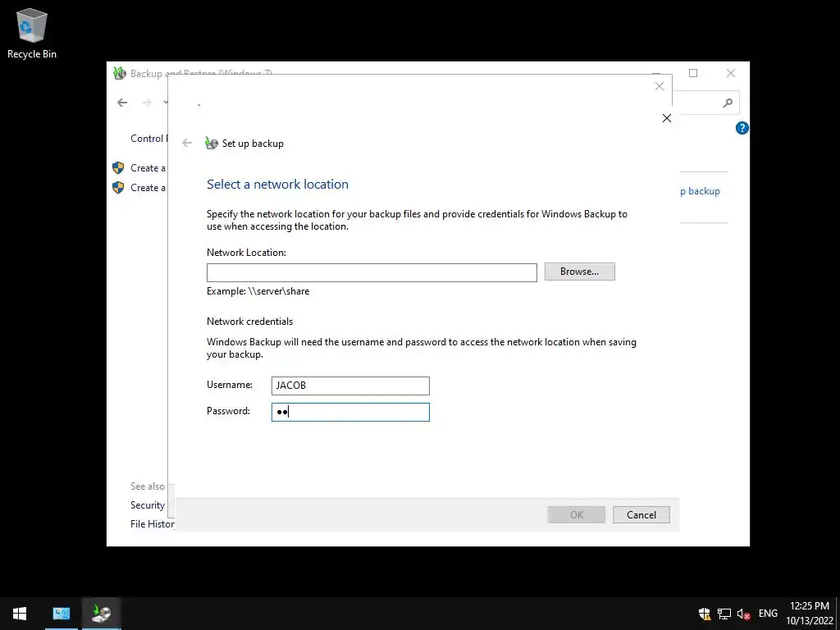Open the Windows Start menu

[20, 614]
